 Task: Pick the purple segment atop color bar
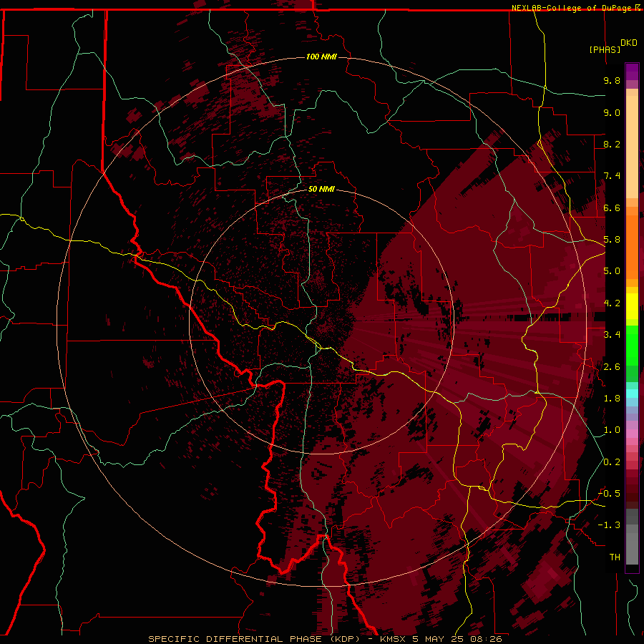pos(632,72)
